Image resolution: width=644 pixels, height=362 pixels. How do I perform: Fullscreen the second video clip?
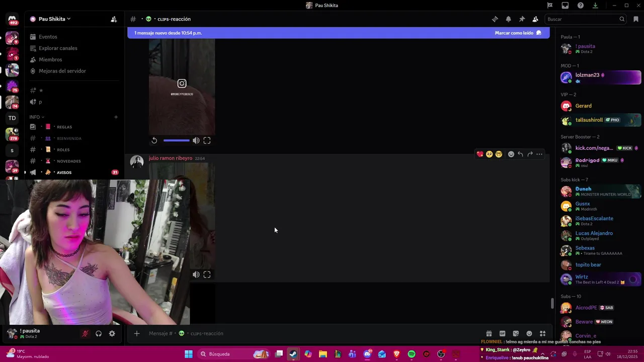tap(207, 275)
